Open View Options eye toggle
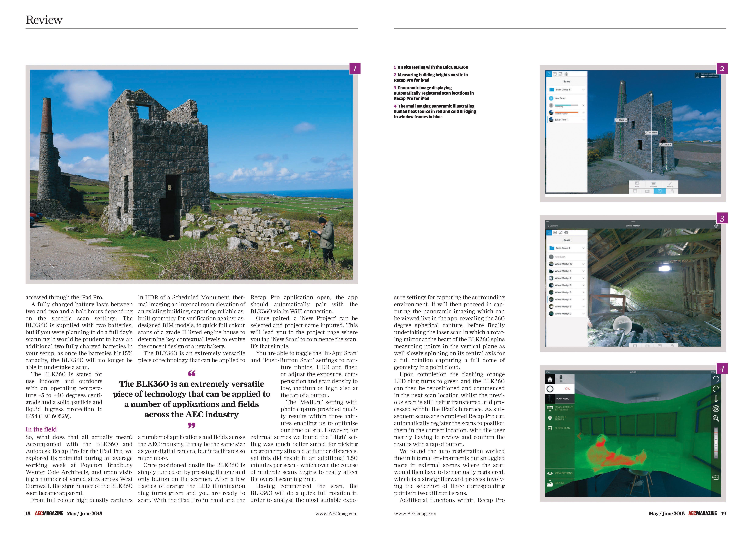This screenshot has width=756, height=535. point(550,473)
